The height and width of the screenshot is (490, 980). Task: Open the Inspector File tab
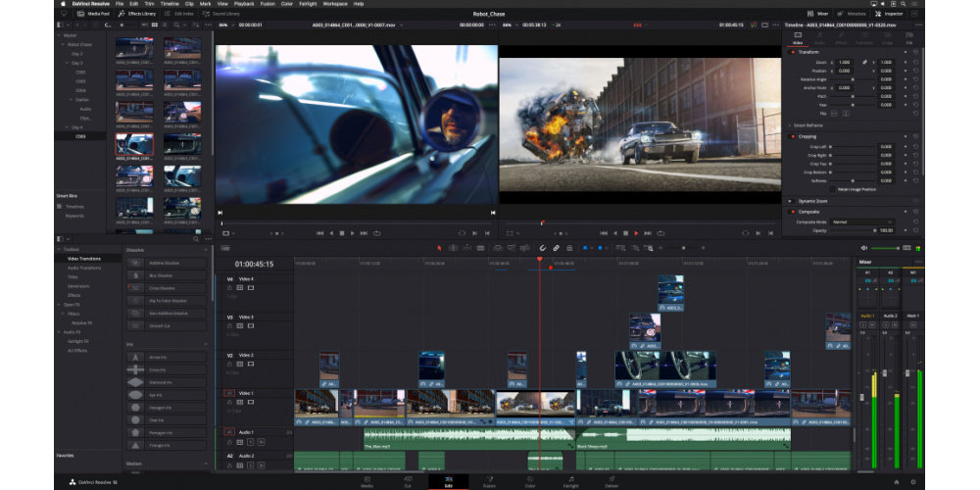point(908,38)
